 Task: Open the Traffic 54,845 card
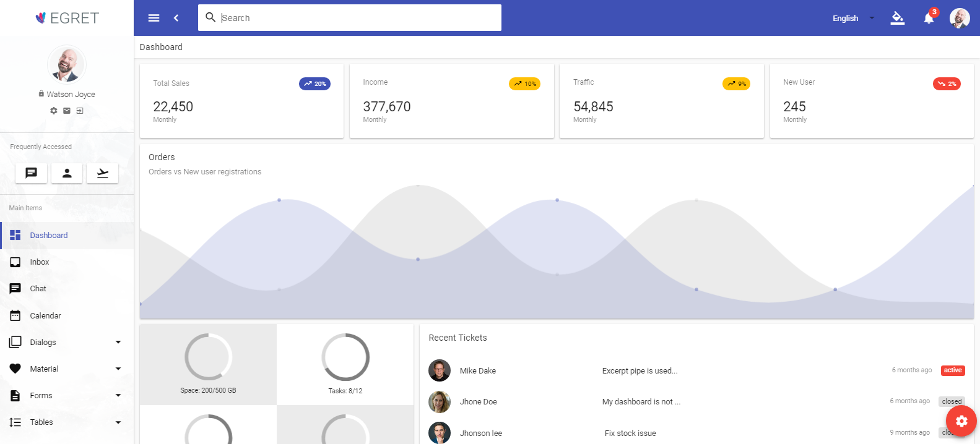tap(662, 101)
